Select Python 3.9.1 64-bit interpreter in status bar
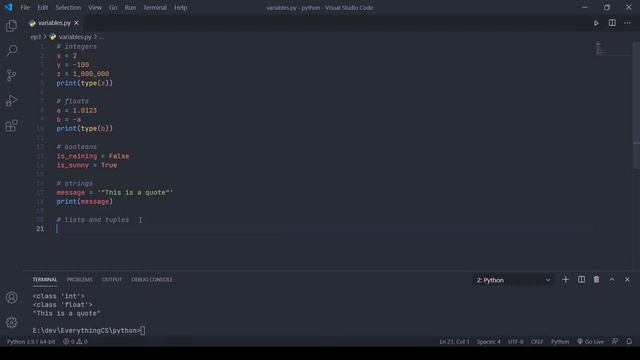 [x=31, y=342]
